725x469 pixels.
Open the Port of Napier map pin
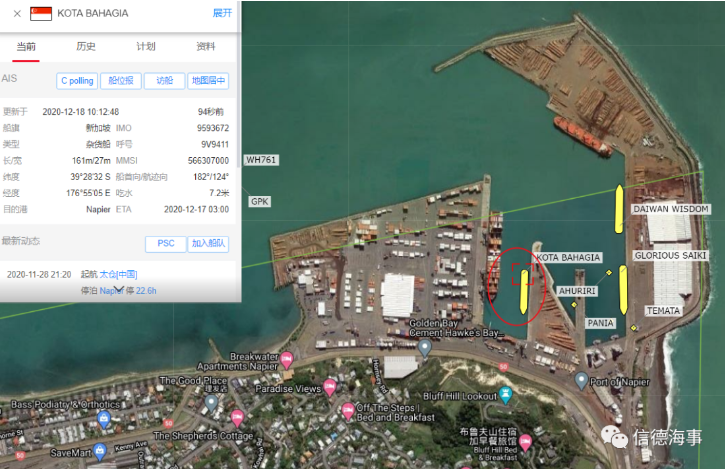(x=582, y=381)
